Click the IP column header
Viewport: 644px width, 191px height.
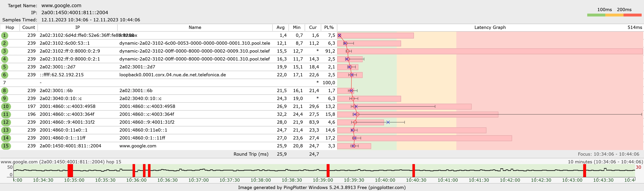pyautogui.click(x=77, y=27)
